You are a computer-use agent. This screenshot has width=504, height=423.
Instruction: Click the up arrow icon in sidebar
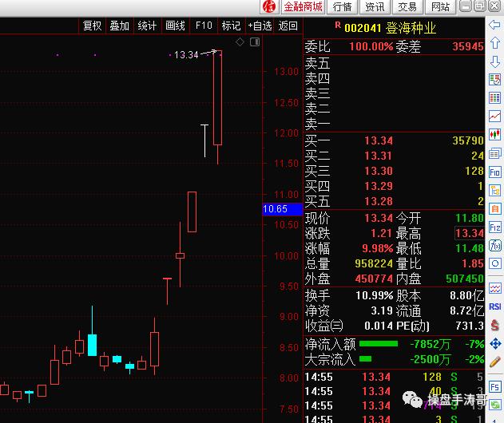tap(494, 43)
